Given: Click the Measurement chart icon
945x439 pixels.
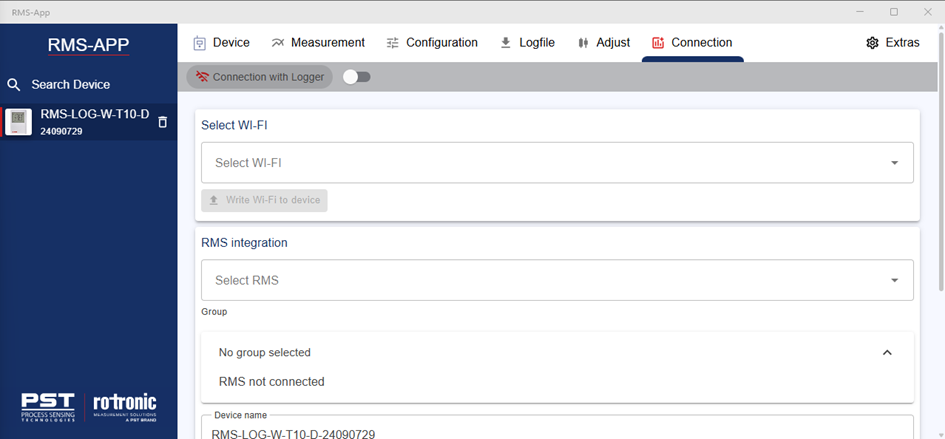Looking at the screenshot, I should pos(277,43).
